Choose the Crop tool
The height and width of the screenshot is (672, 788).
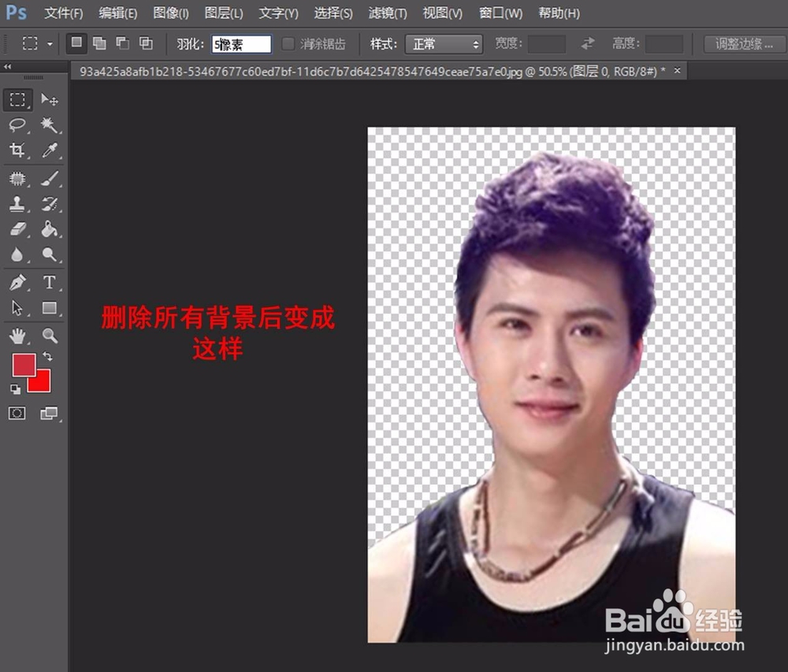[17, 151]
